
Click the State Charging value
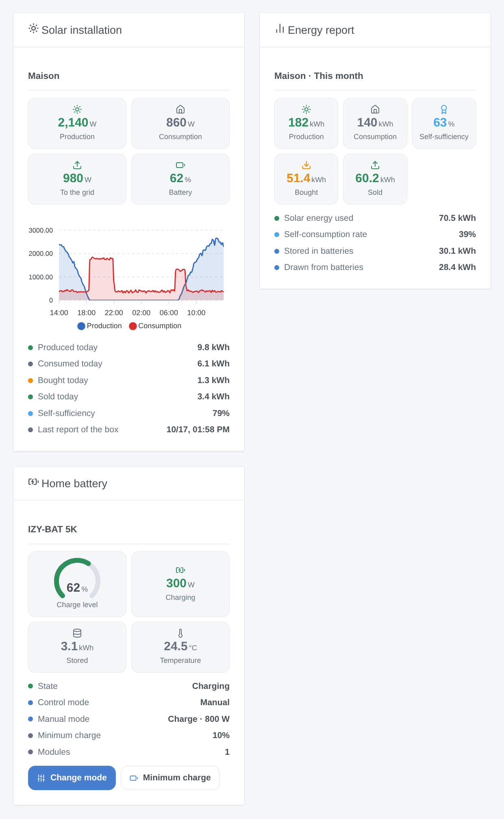click(211, 686)
